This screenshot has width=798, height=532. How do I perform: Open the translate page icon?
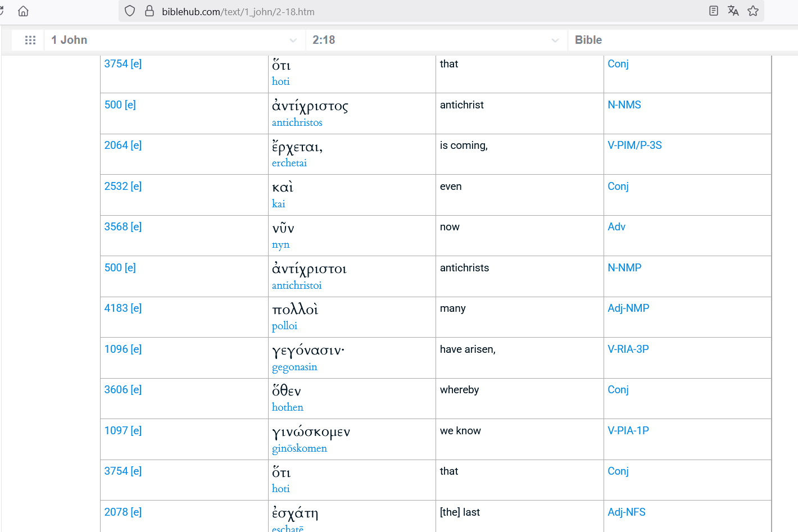pos(733,11)
